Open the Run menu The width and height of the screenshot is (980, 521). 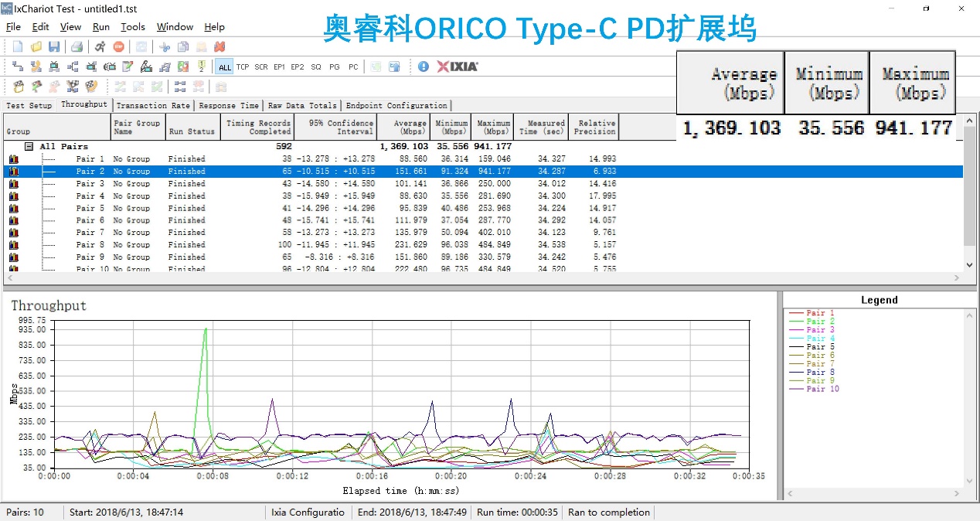point(101,26)
